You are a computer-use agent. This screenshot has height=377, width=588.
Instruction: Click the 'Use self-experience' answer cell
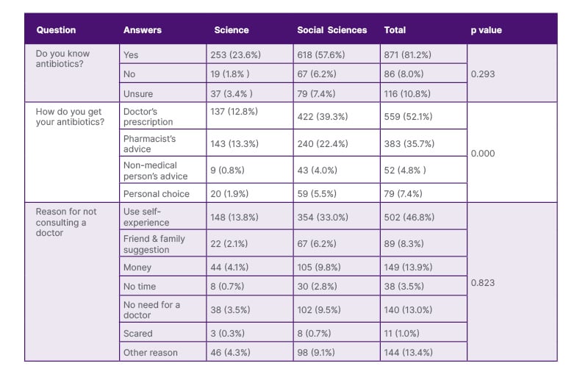(162, 217)
